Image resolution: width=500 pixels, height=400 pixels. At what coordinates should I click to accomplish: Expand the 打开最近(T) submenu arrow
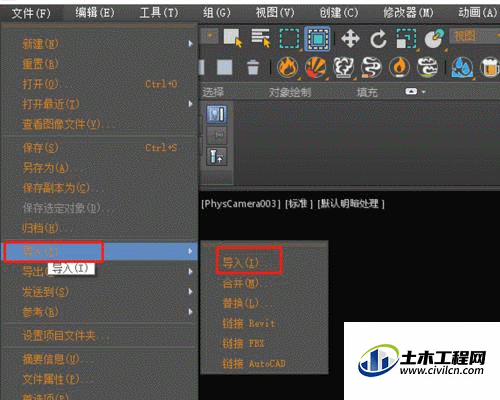tap(190, 104)
